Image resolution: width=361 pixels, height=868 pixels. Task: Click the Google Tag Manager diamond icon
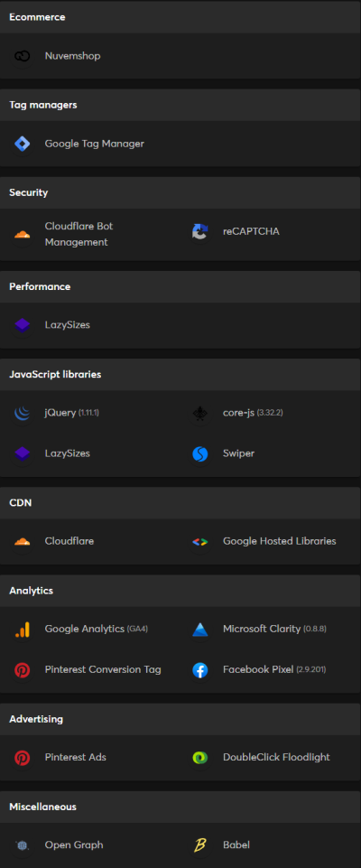[x=23, y=144]
